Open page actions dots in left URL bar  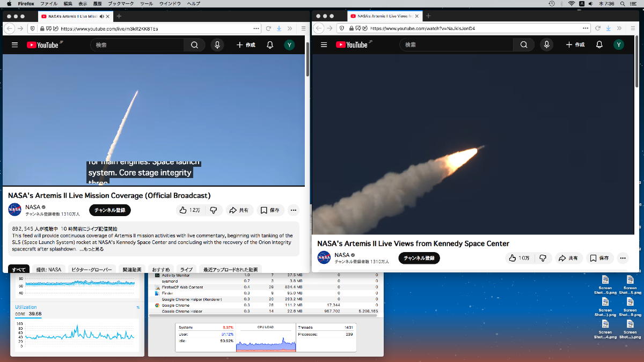256,28
